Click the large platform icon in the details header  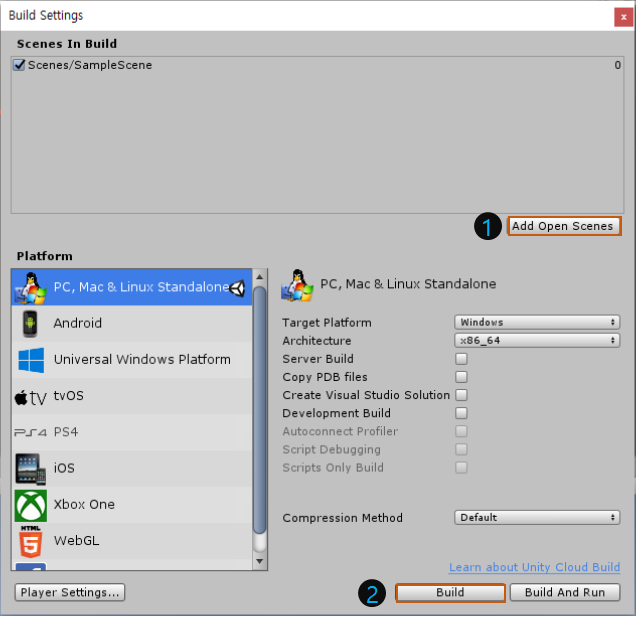[297, 285]
